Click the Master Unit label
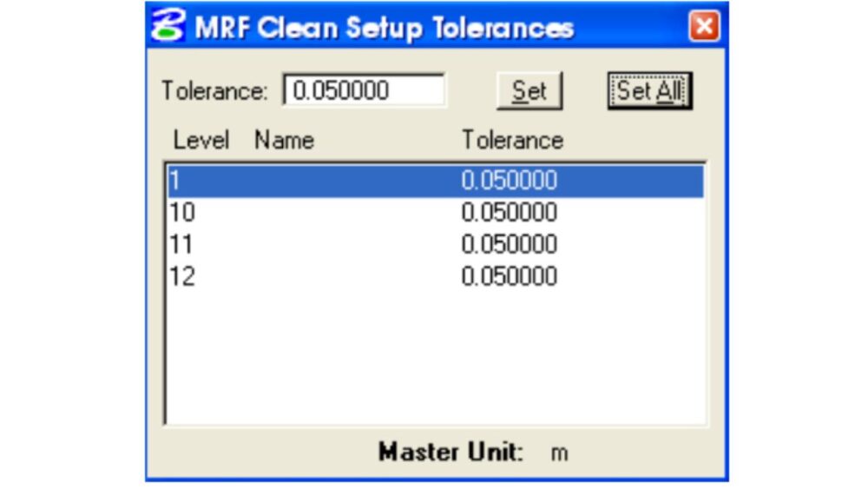The height and width of the screenshot is (489, 868). pyautogui.click(x=450, y=453)
